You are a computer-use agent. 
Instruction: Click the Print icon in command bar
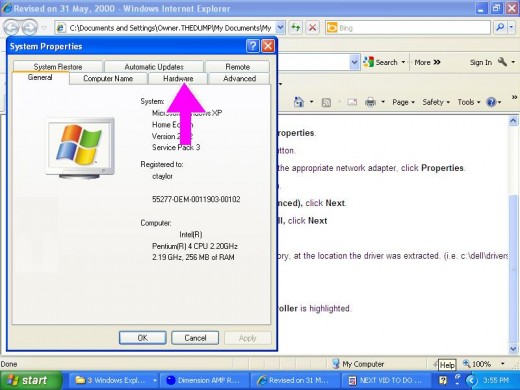[x=370, y=102]
